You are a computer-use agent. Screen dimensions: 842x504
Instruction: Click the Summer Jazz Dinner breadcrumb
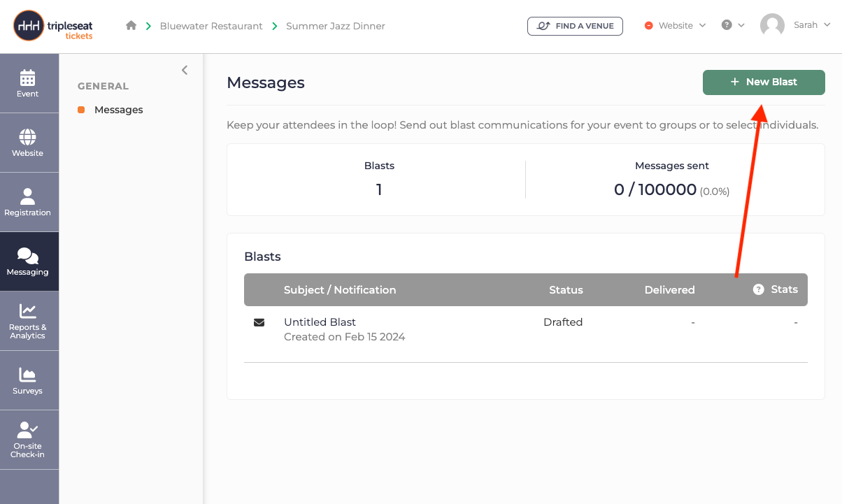(x=336, y=26)
